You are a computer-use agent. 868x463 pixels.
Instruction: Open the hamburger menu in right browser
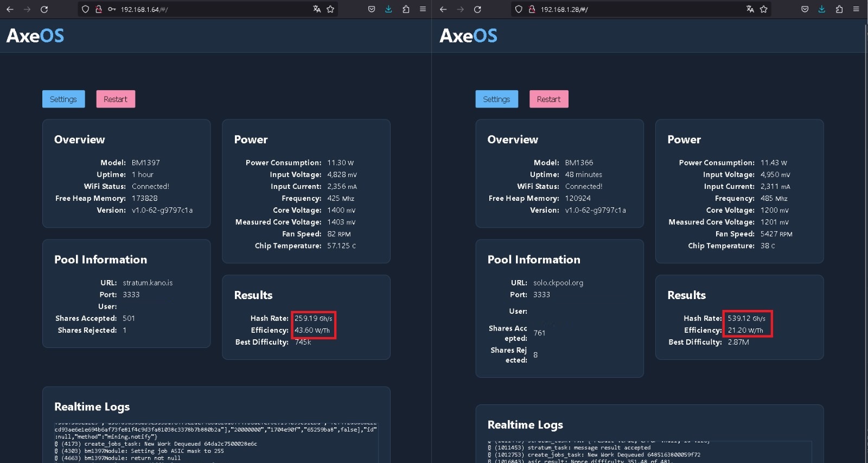click(856, 9)
